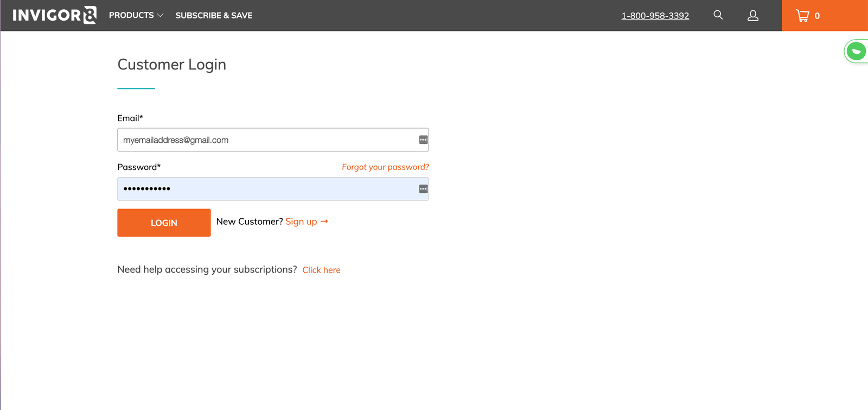Click the Email* field label
The width and height of the screenshot is (868, 410).
(x=130, y=118)
